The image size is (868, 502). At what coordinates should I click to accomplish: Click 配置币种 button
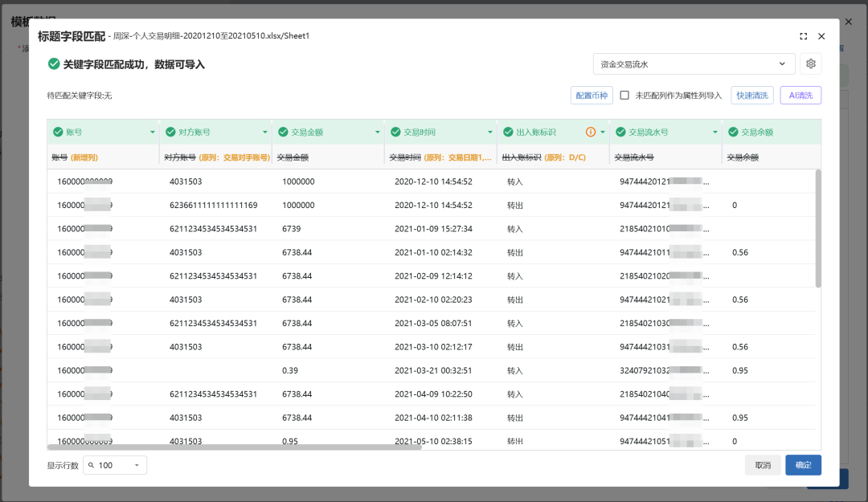click(592, 96)
